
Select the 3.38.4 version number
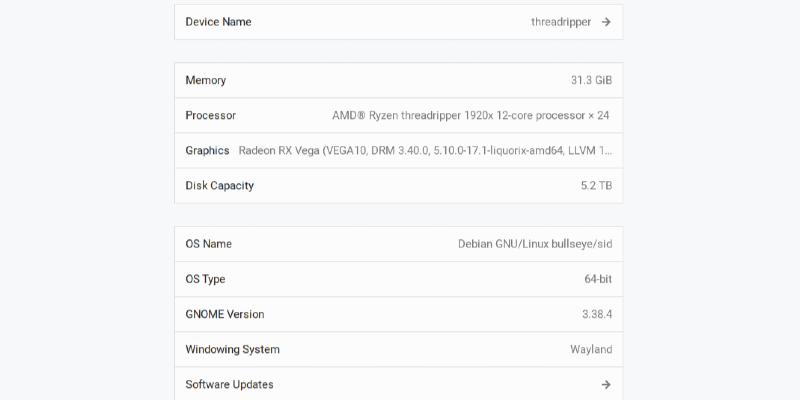click(597, 314)
